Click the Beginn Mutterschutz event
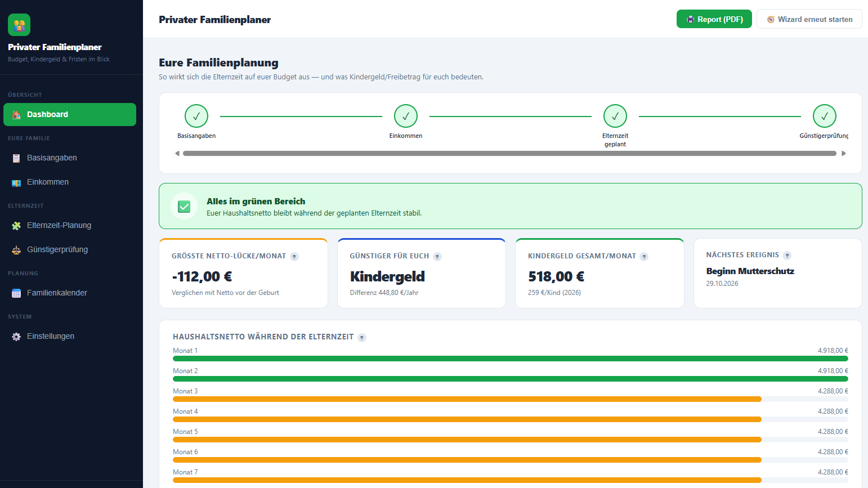This screenshot has height=488, width=868. click(750, 271)
